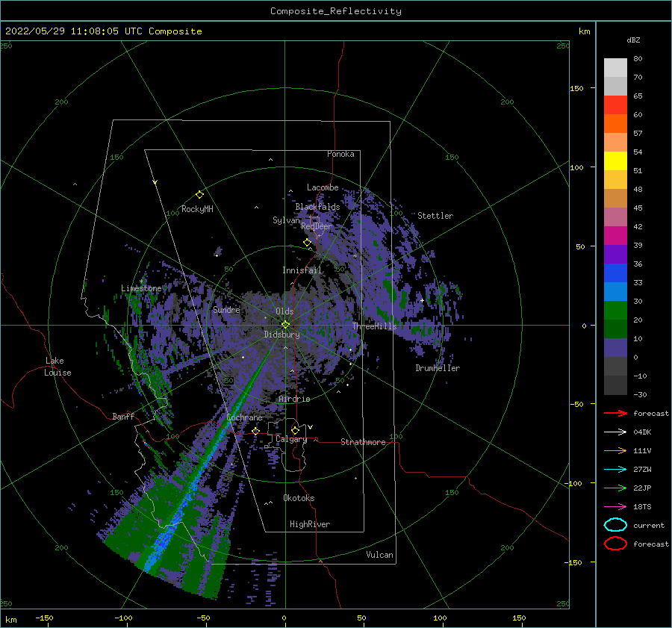Image resolution: width=672 pixels, height=628 pixels.
Task: Click the Stettler city label
Action: 435,216
